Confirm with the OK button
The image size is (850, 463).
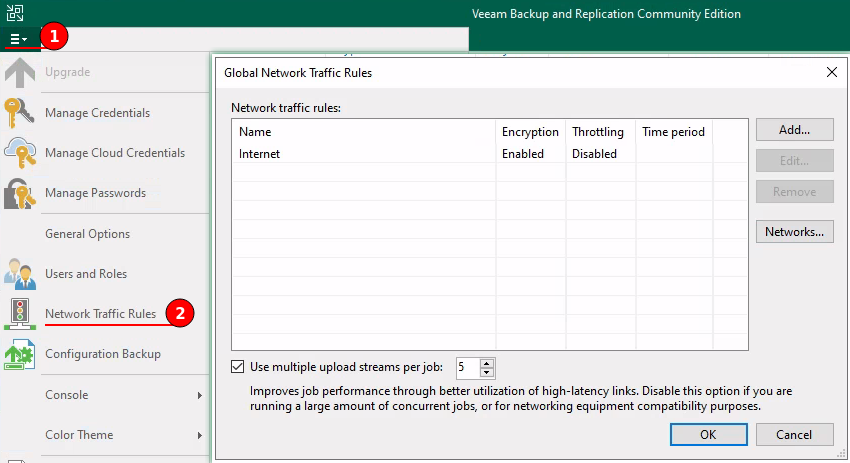coord(709,435)
